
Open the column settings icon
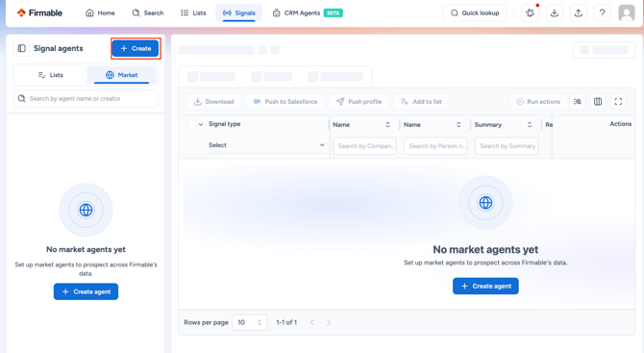coord(598,102)
